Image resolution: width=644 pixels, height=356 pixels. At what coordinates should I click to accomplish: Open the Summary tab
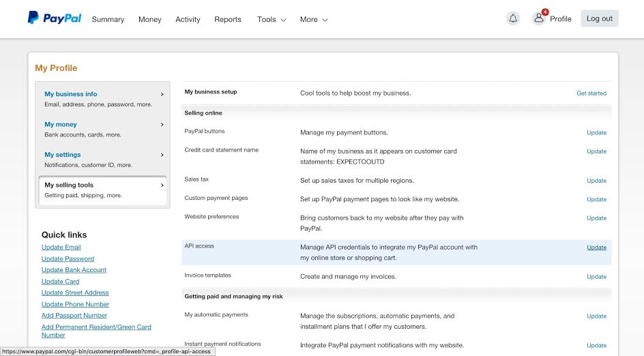click(x=108, y=20)
